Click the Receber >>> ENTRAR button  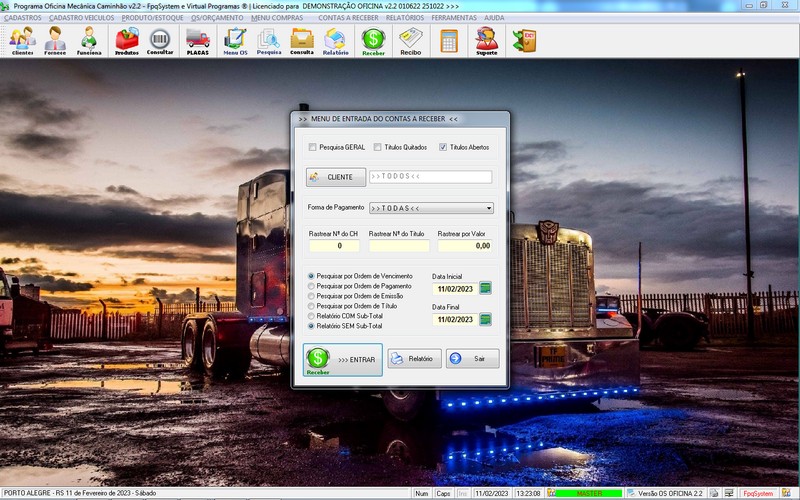[x=343, y=360]
